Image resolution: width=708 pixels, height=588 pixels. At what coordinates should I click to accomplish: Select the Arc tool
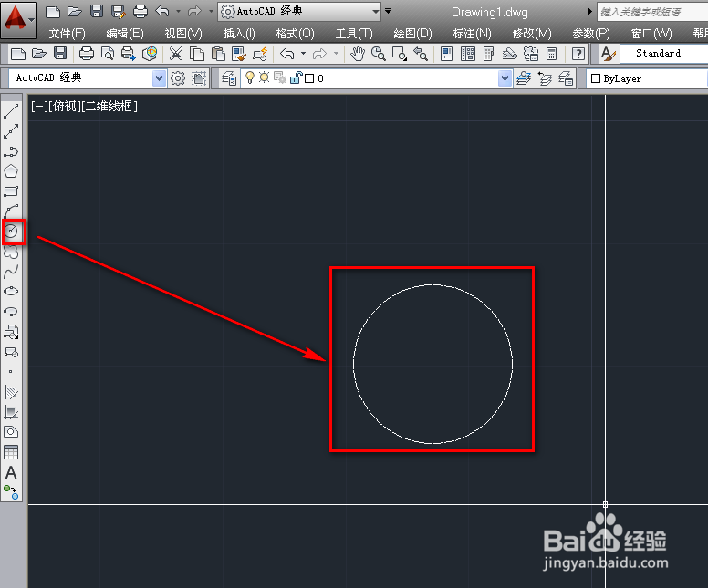pyautogui.click(x=11, y=211)
